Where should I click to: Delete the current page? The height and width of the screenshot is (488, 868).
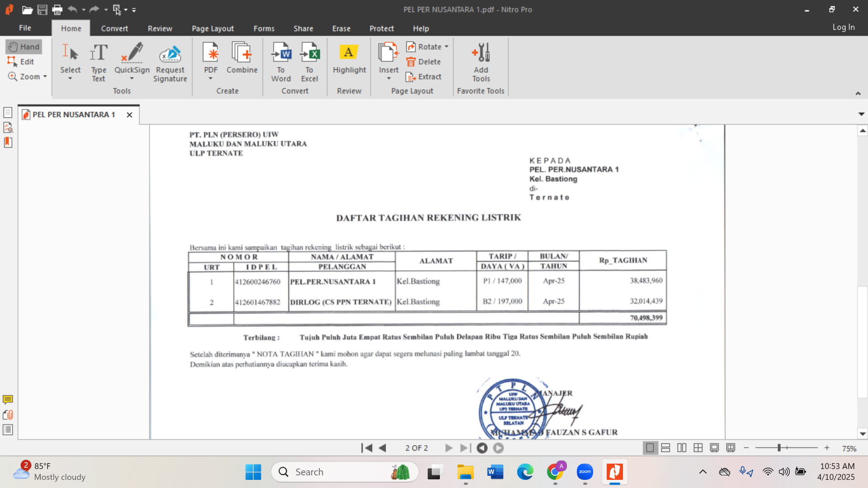click(x=424, y=61)
